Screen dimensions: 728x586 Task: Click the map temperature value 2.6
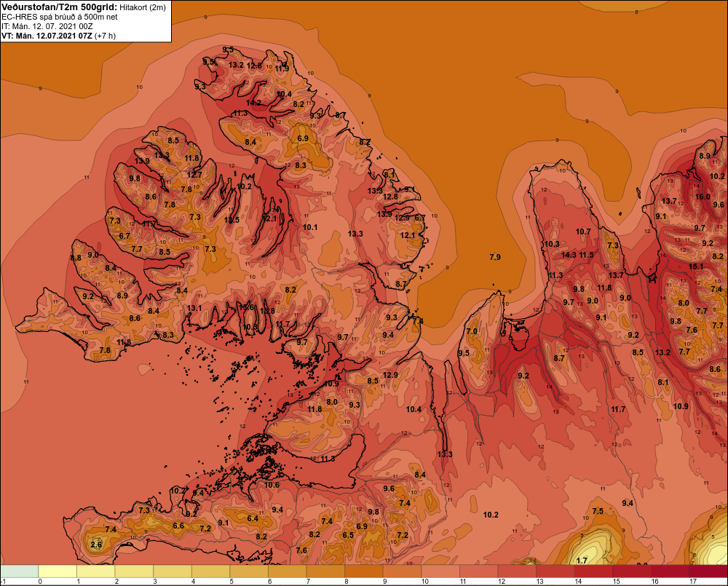point(96,545)
